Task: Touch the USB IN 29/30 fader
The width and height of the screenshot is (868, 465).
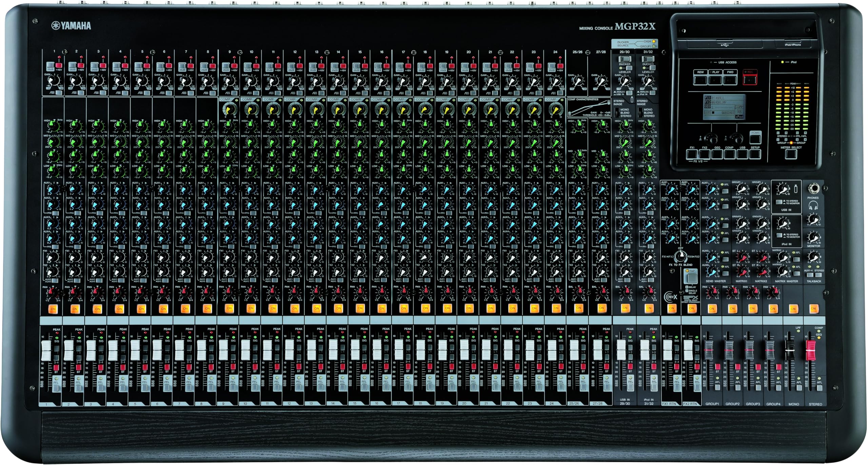Action: (x=621, y=350)
